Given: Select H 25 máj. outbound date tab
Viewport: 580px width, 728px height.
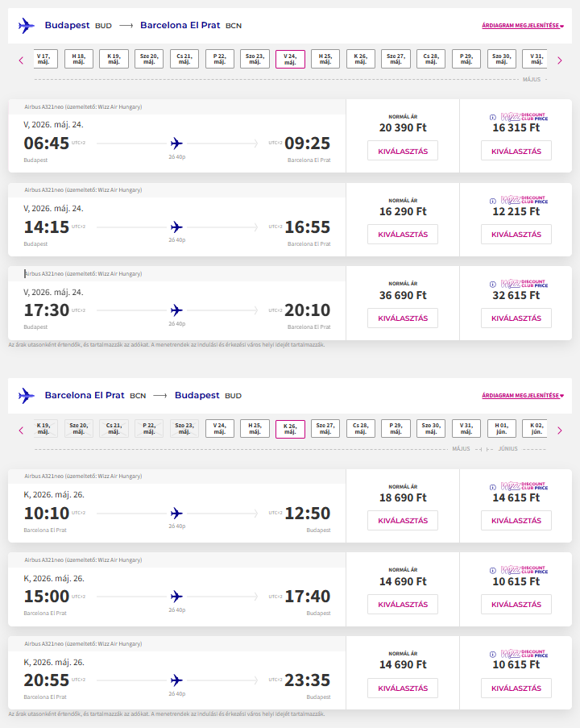Looking at the screenshot, I should pyautogui.click(x=325, y=59).
